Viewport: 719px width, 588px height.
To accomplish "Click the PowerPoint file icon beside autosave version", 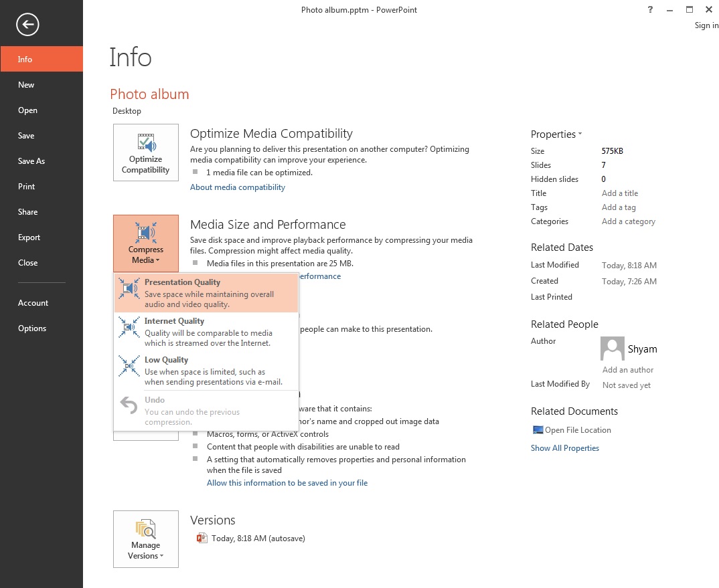I will 202,538.
